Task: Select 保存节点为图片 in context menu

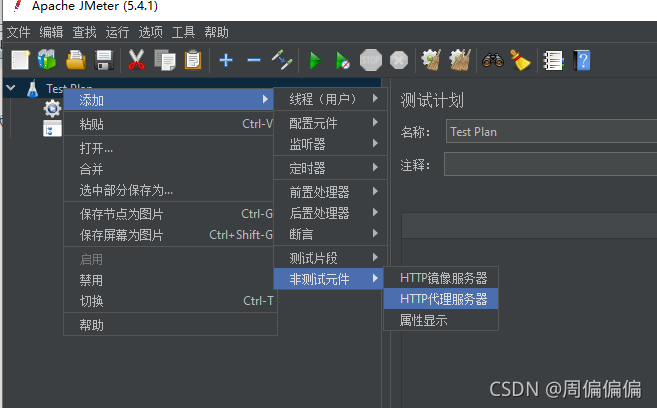Action: (x=168, y=214)
